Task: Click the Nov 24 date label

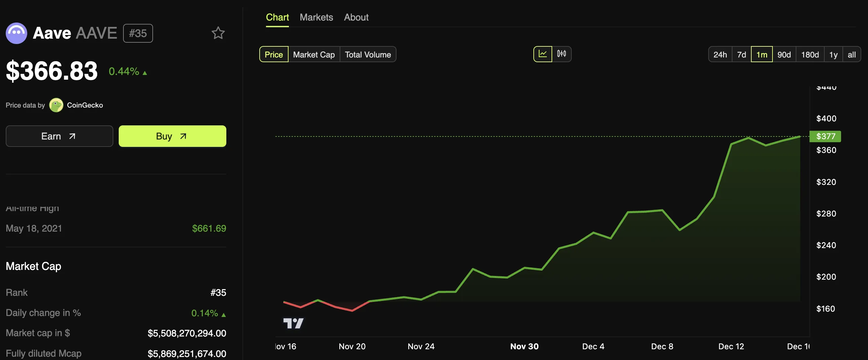Action: (x=421, y=346)
